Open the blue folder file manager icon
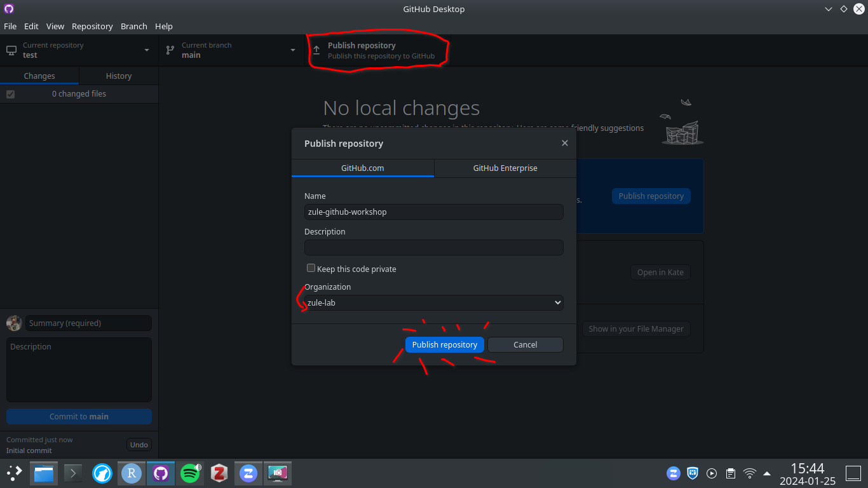 44,473
